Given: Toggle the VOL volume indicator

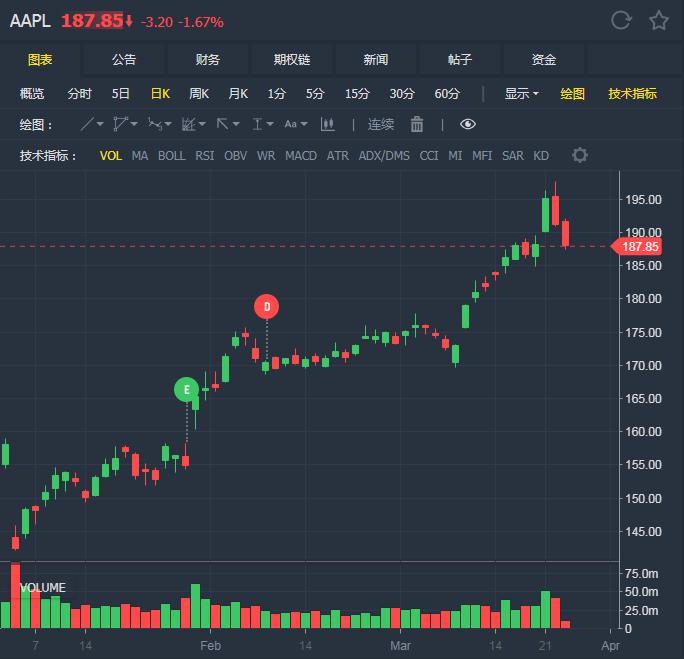Looking at the screenshot, I should (x=110, y=156).
